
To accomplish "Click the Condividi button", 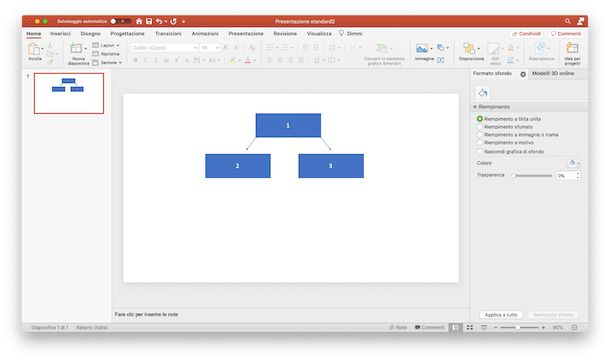I will point(526,34).
